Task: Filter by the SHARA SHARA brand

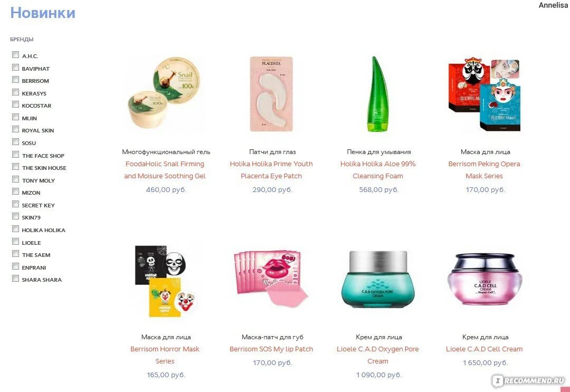Action: click(16, 278)
